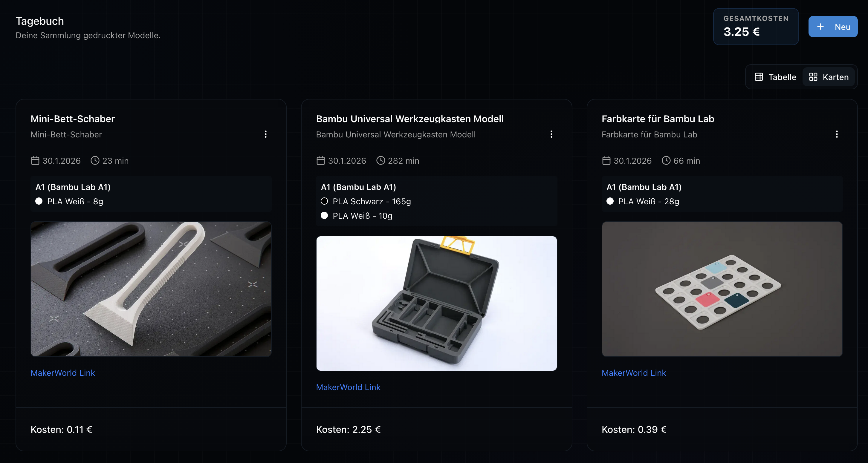This screenshot has width=868, height=463.
Task: Open three-dot menu on Werkzeugkasten card
Action: 551,134
